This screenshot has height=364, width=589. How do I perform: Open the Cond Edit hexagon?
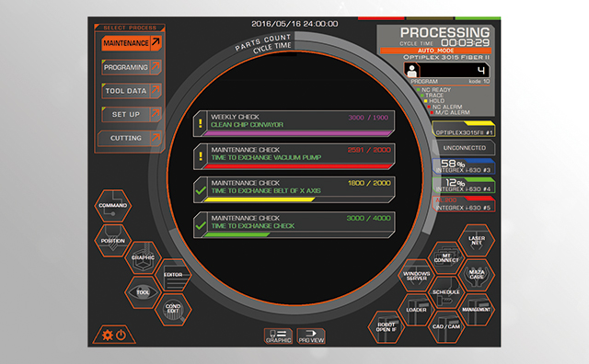click(x=173, y=309)
